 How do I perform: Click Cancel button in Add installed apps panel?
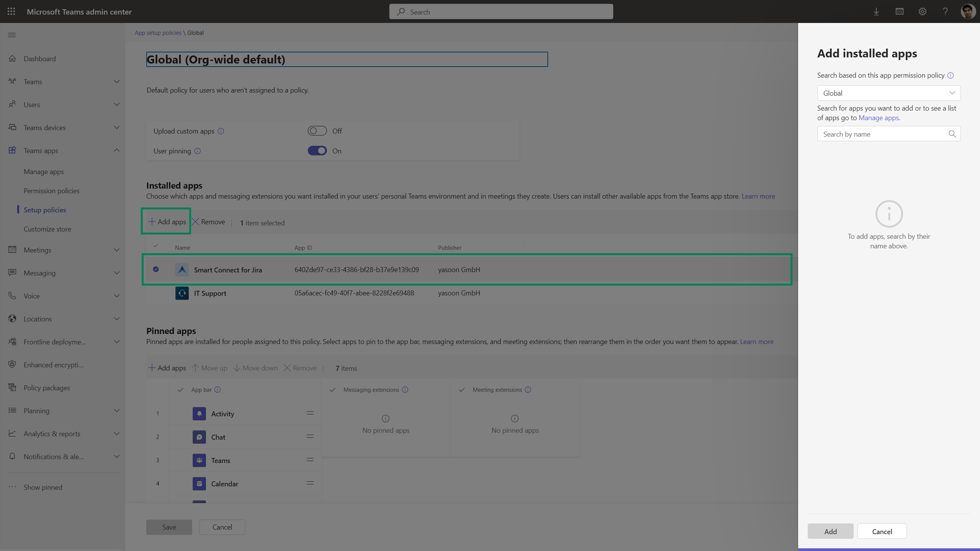[882, 531]
